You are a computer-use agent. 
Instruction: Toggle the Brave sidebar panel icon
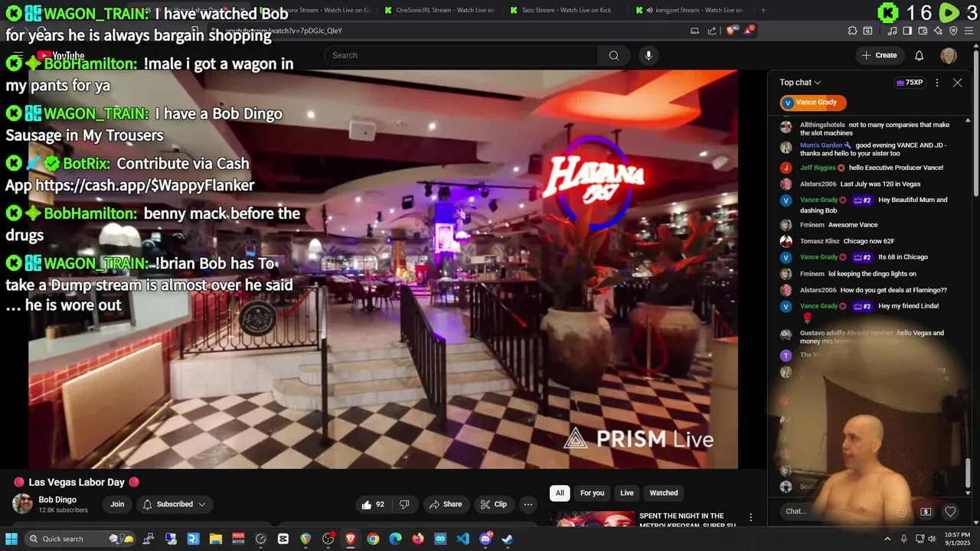click(907, 31)
